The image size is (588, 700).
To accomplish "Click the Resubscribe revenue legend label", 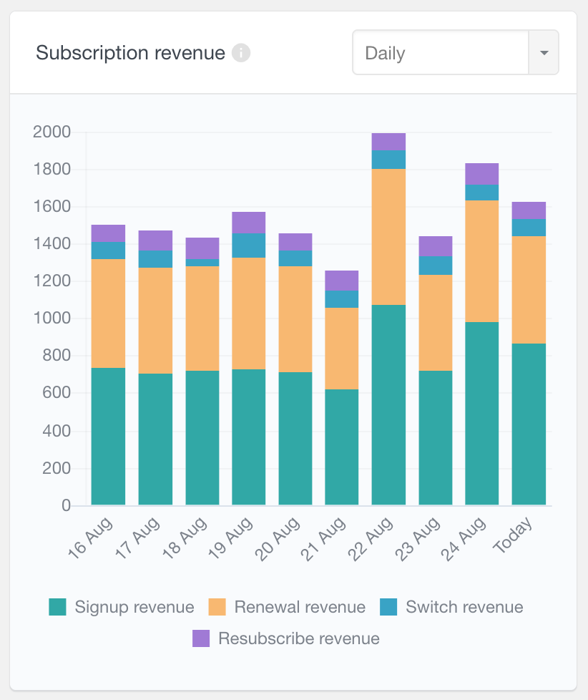I will [x=299, y=638].
